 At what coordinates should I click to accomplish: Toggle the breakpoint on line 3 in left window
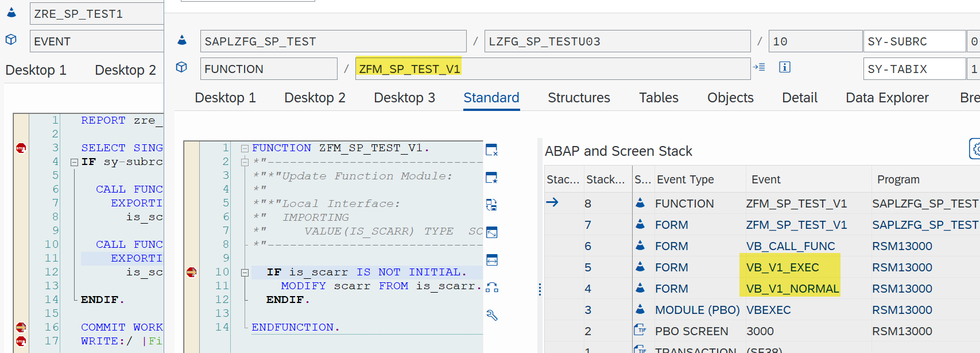21,148
